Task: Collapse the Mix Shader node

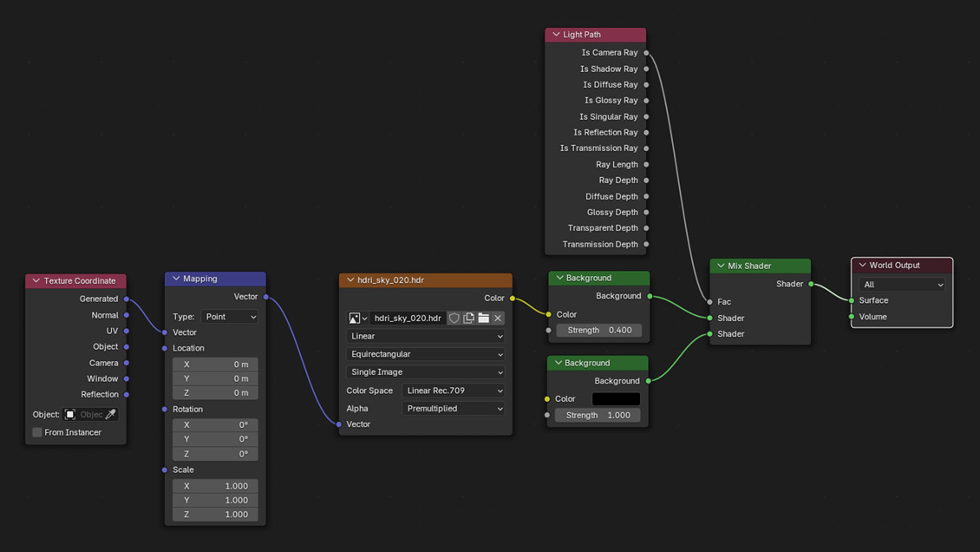Action: [x=720, y=266]
